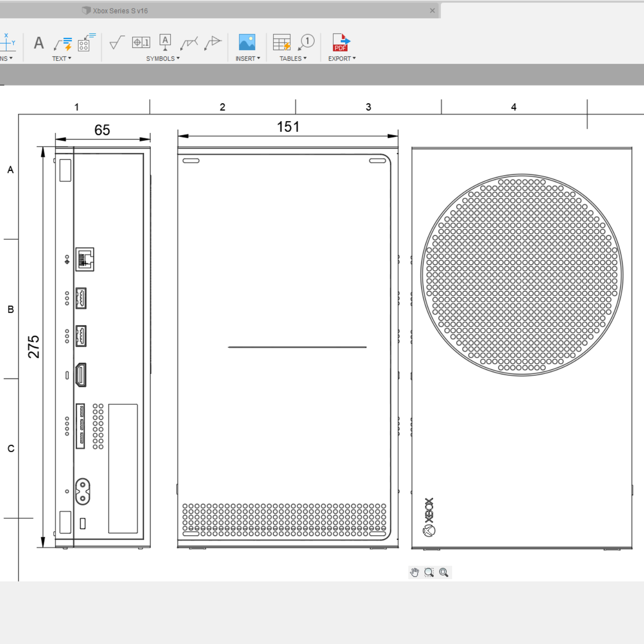
Task: Select the Datum Identifier symbol tool
Action: click(165, 42)
